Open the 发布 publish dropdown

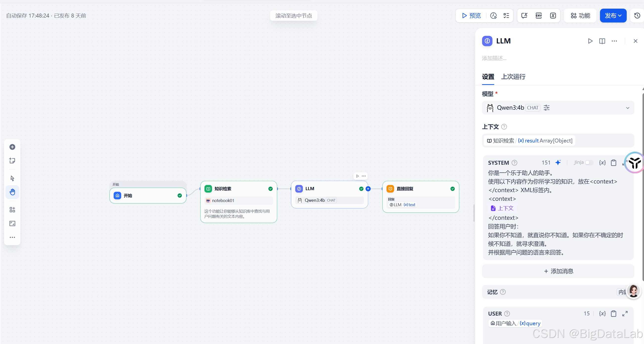(x=613, y=16)
